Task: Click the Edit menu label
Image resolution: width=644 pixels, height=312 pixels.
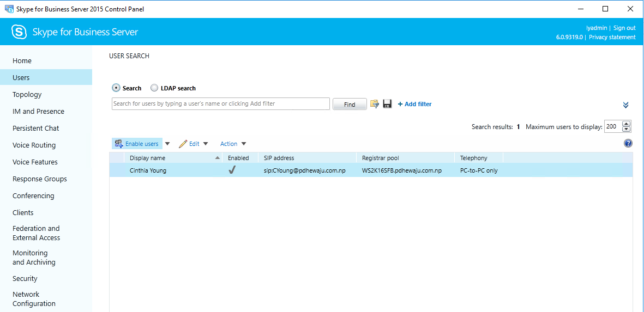Action: 194,144
